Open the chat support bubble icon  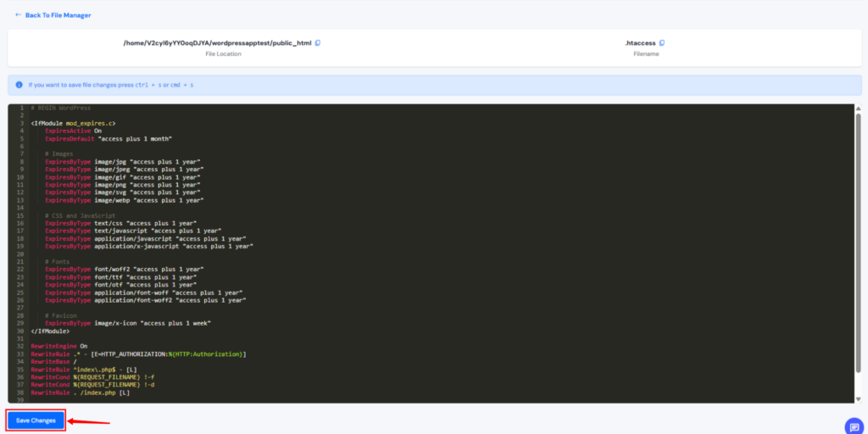tap(854, 426)
